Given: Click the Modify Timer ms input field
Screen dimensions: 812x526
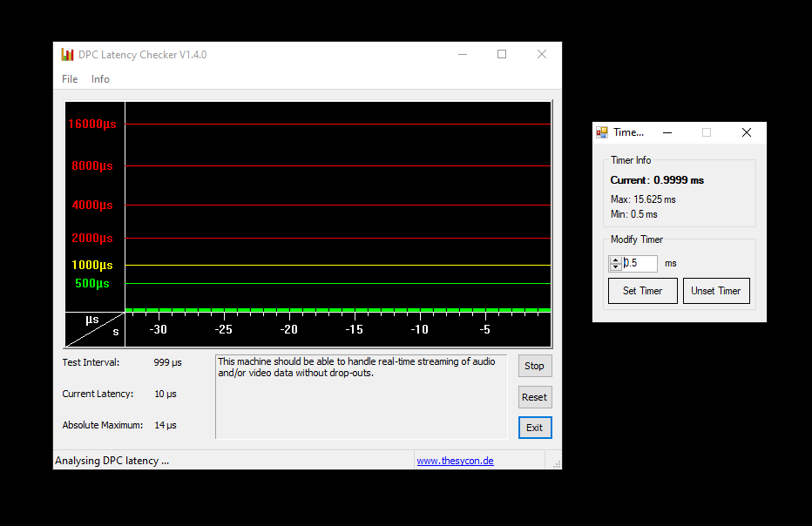Looking at the screenshot, I should (x=640, y=263).
